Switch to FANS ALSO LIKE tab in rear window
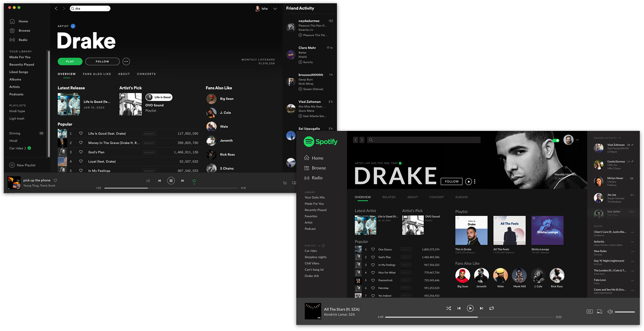Viewport: 644px width, 331px height. [97, 74]
